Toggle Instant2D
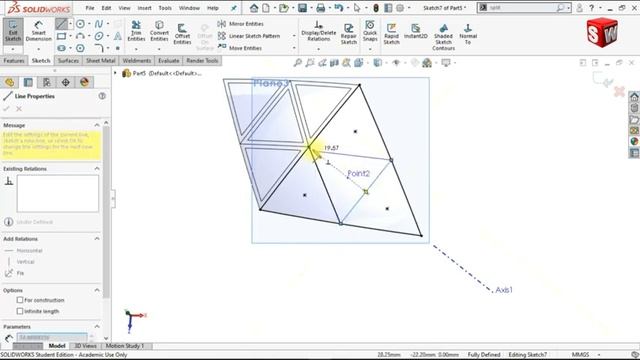Image resolution: width=640 pixels, height=360 pixels. point(416,31)
